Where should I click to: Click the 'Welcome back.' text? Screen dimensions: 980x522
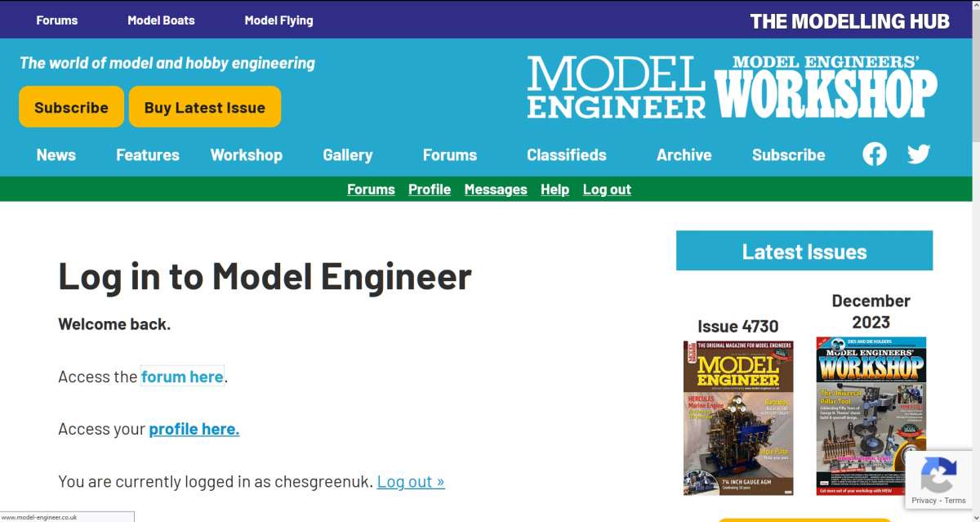click(x=114, y=324)
